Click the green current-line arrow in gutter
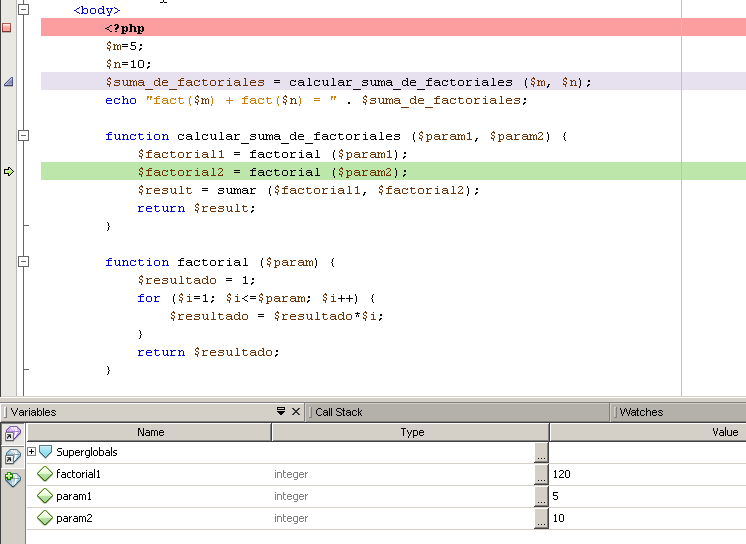This screenshot has width=746, height=544. 8,172
